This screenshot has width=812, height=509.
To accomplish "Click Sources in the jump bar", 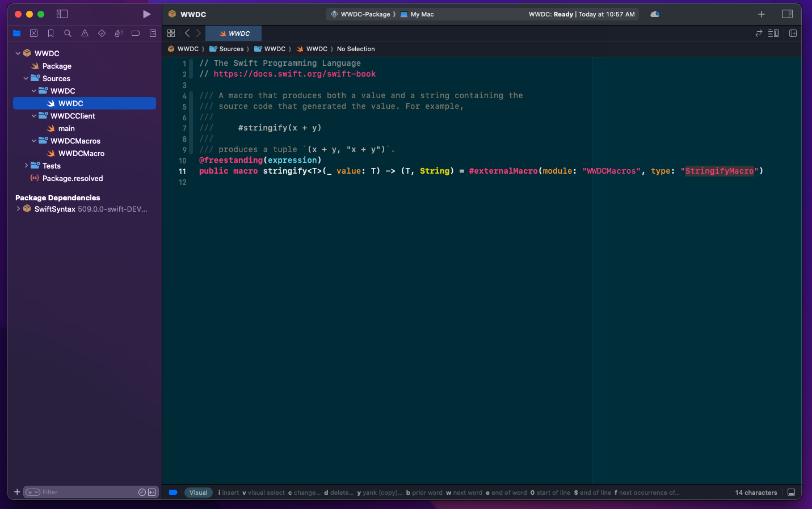I will click(226, 49).
